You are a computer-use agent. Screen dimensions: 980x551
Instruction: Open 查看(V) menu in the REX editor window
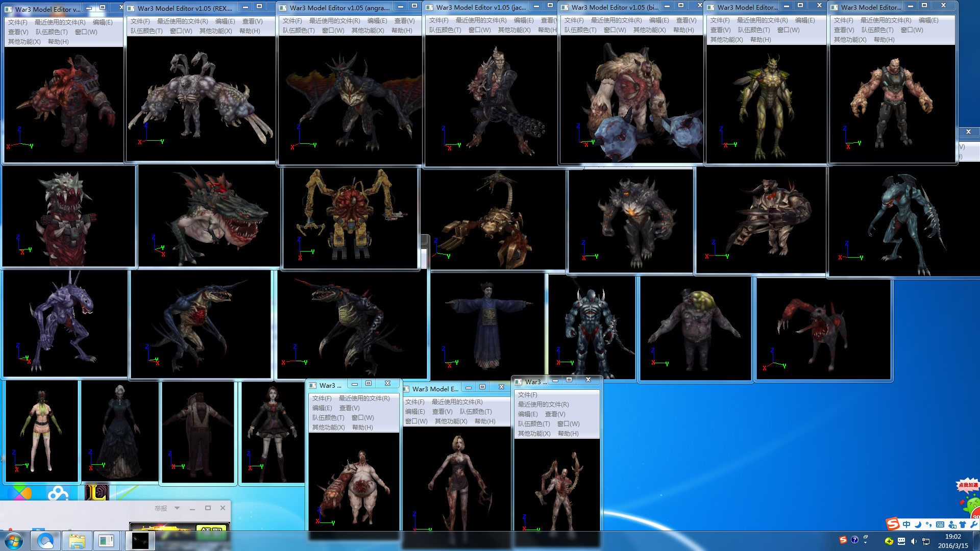[252, 21]
